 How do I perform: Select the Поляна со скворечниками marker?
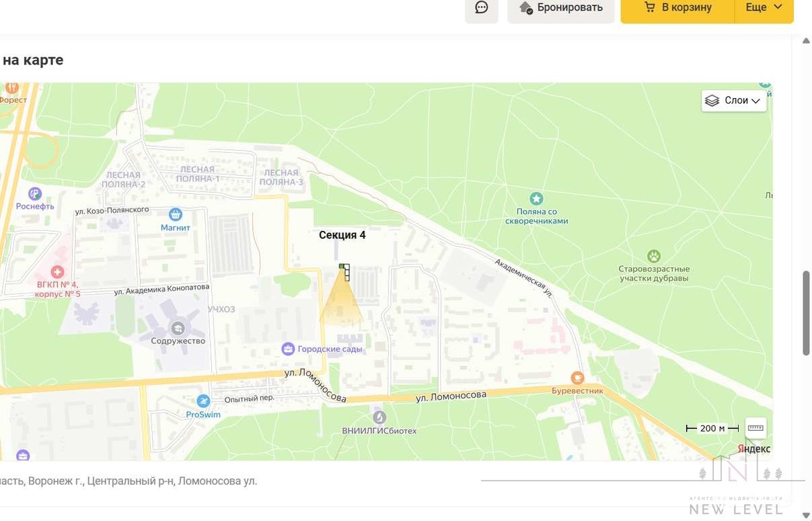[536, 199]
